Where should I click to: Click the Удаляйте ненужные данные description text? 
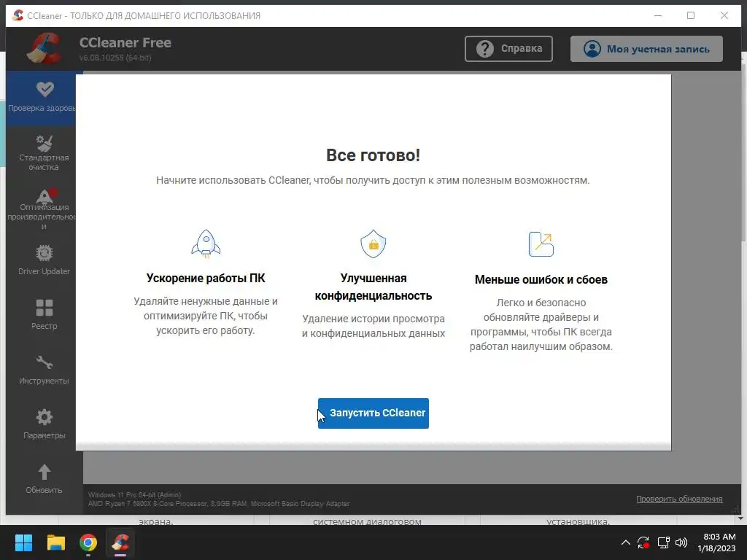(x=206, y=316)
